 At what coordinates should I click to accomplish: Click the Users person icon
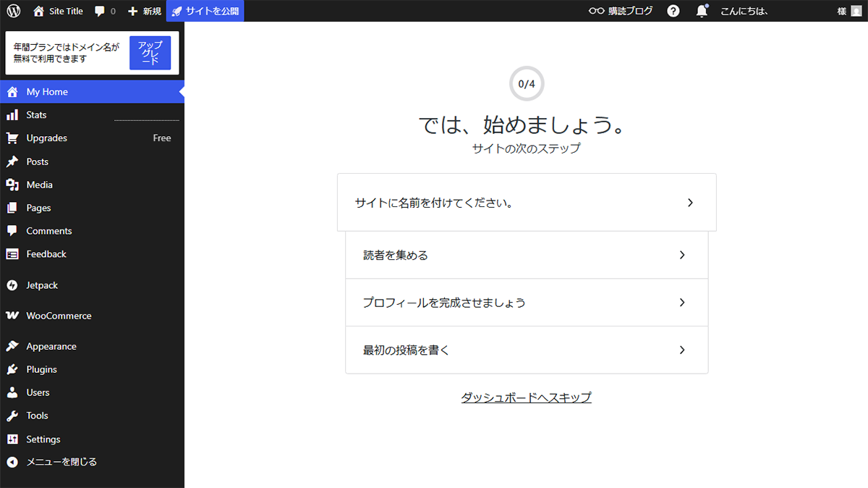tap(12, 392)
